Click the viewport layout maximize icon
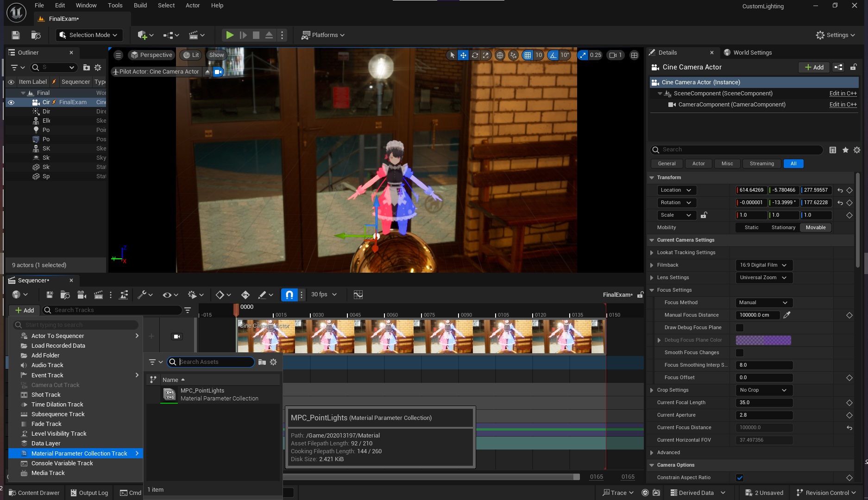Screen dimensions: 868x500 (x=634, y=55)
